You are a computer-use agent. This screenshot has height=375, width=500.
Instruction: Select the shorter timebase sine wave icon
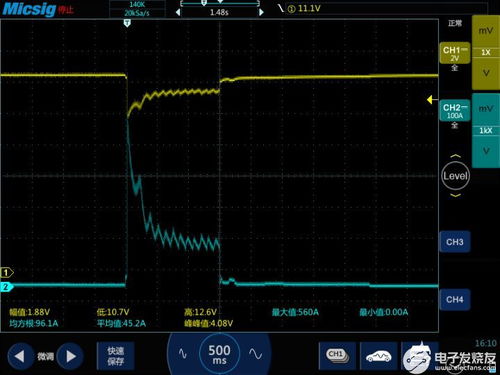[183, 354]
